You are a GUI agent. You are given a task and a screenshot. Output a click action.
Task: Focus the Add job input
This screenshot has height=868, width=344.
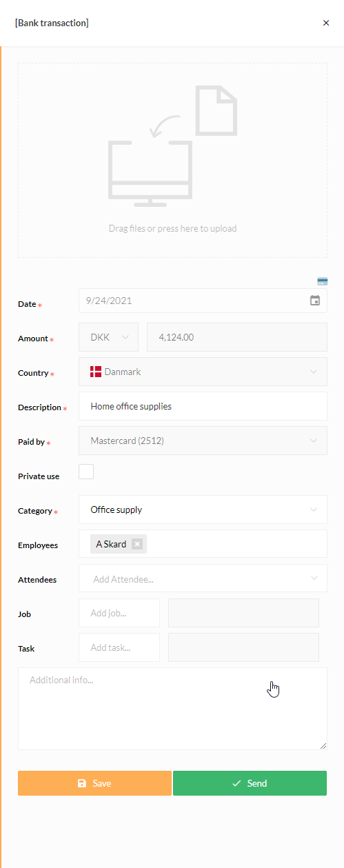point(119,613)
